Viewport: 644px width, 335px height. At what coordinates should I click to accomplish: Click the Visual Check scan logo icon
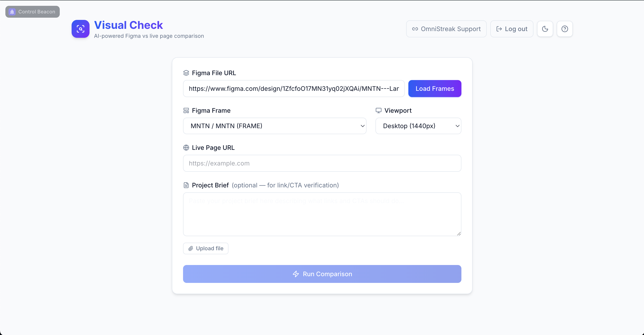tap(80, 29)
